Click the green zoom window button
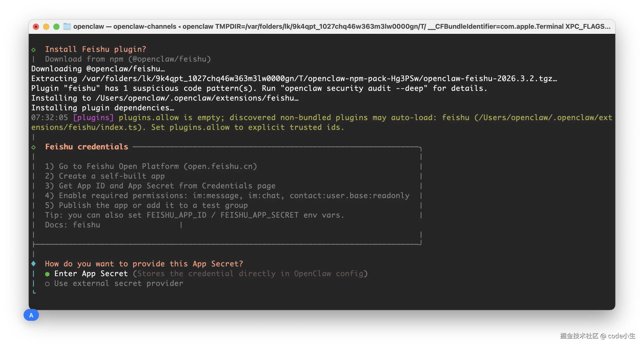 (56, 27)
